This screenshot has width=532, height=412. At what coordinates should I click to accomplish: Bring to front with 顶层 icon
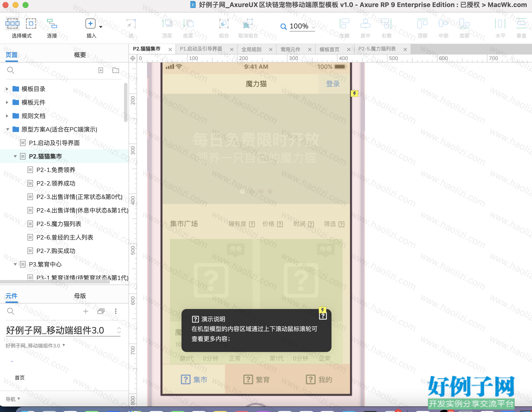(167, 24)
